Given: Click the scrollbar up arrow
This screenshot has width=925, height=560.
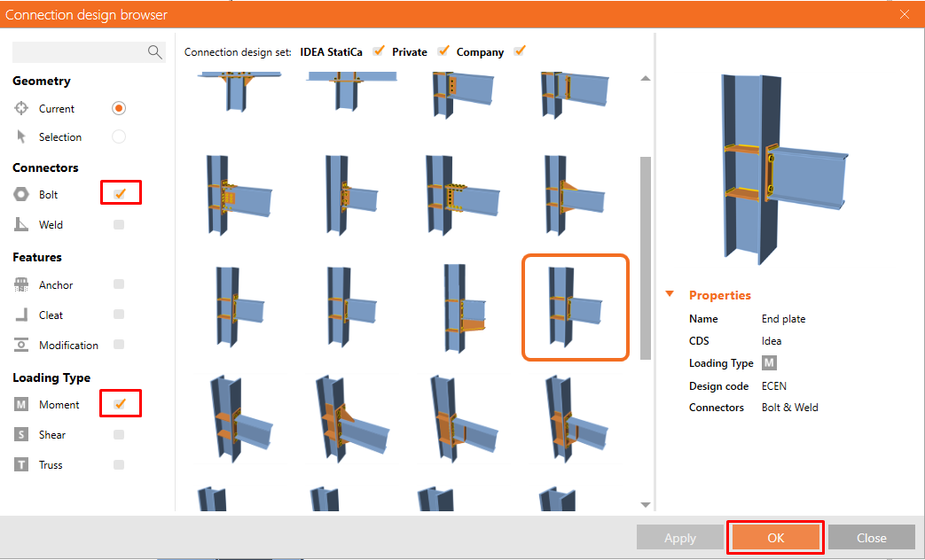Looking at the screenshot, I should (x=646, y=78).
